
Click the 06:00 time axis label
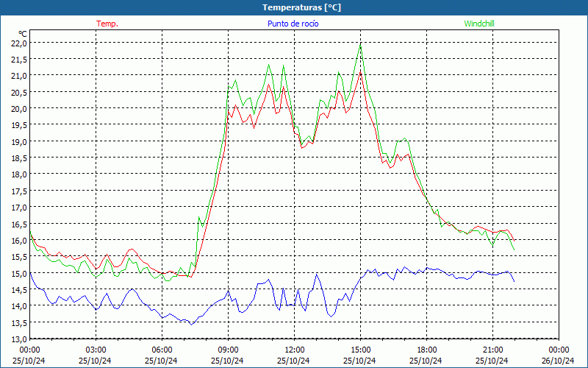(x=162, y=350)
